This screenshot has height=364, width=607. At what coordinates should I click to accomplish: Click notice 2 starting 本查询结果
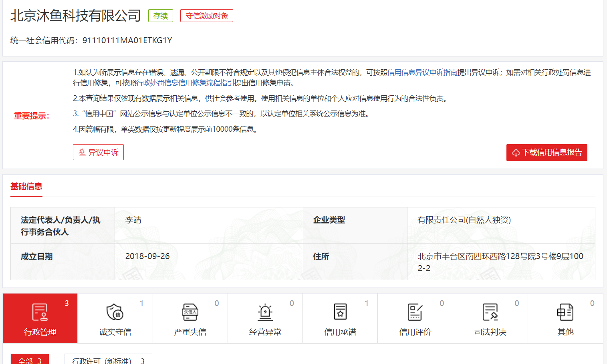pos(261,99)
